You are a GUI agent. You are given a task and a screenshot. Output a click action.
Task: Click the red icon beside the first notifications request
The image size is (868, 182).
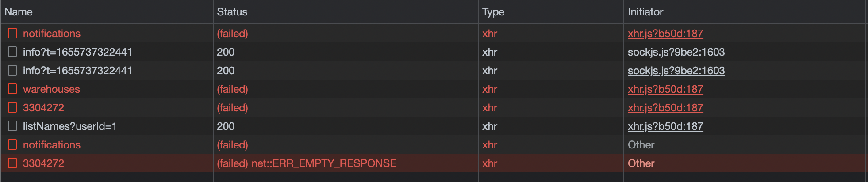12,34
